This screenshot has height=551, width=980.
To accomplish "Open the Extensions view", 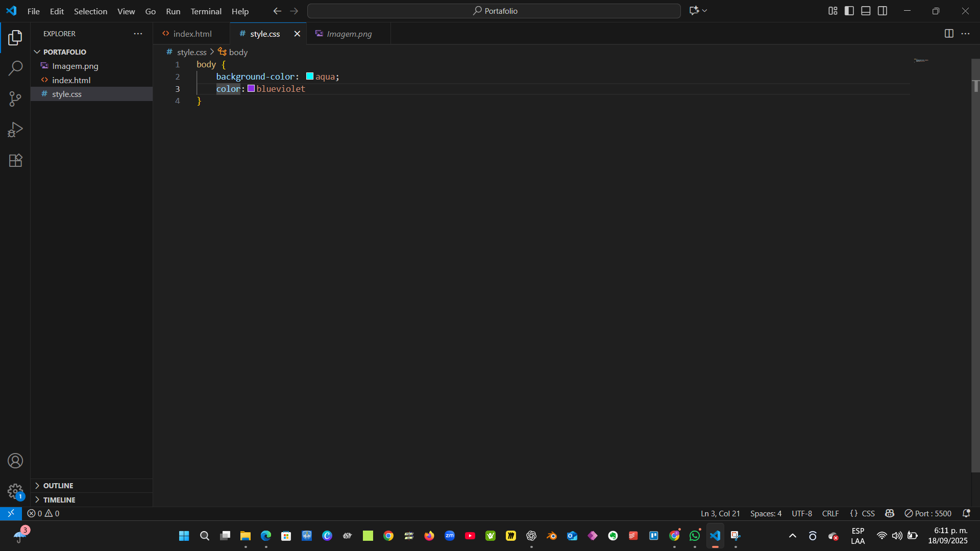I will tap(15, 161).
